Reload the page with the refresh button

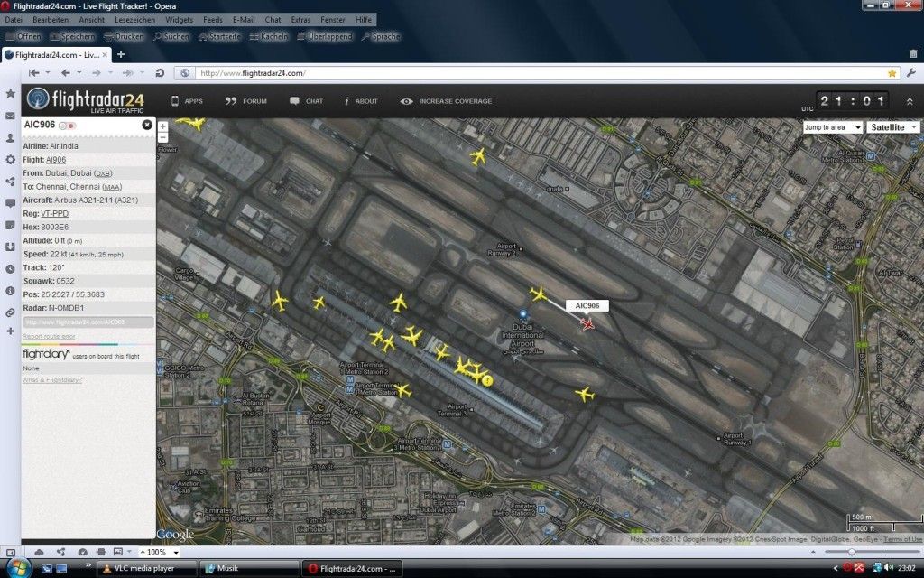pyautogui.click(x=160, y=73)
